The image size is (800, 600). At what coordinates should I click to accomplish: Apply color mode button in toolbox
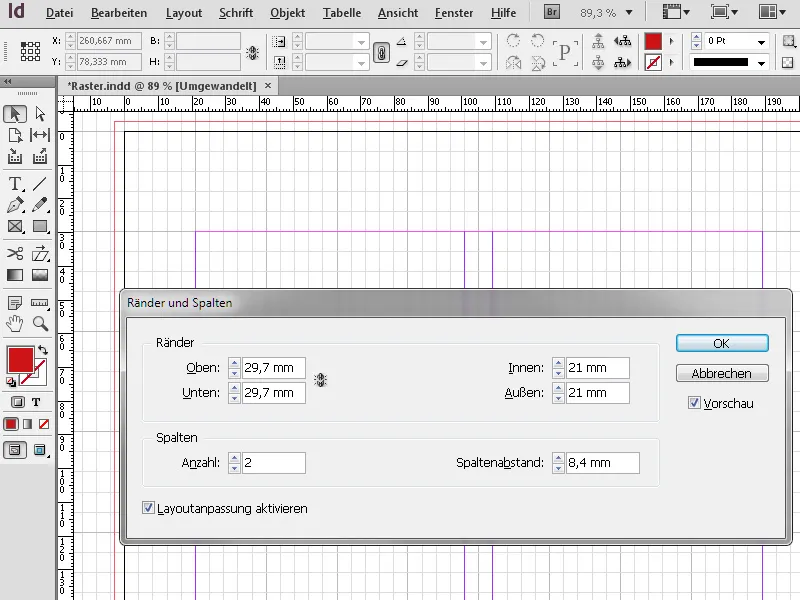tap(11, 424)
